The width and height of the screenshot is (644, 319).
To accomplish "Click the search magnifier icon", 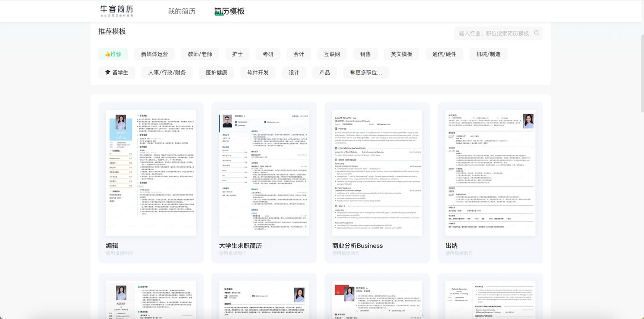I will (536, 33).
